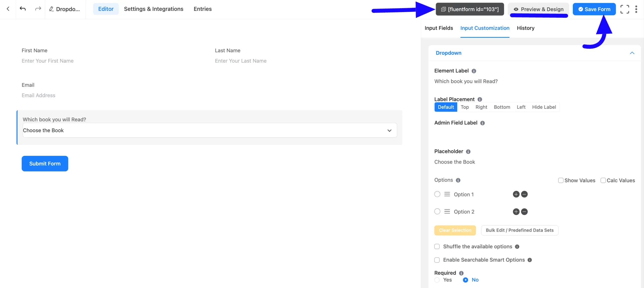Select the Input Customization tab

click(x=485, y=28)
